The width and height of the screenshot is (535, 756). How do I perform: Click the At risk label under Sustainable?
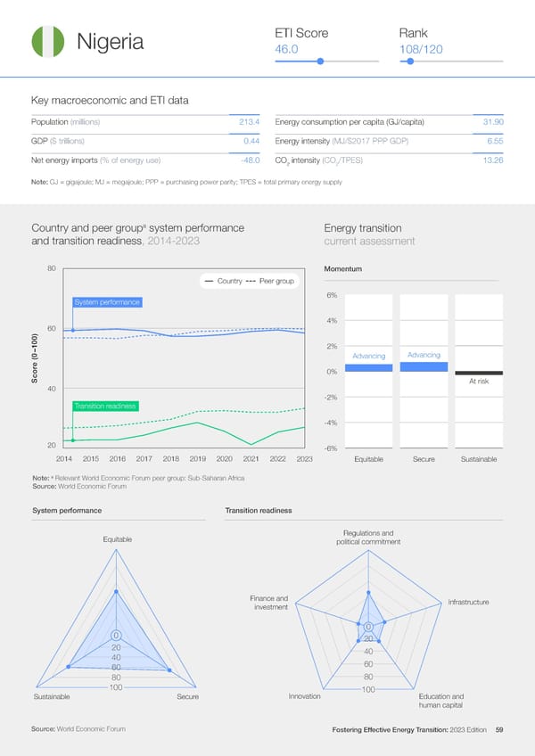pyautogui.click(x=478, y=382)
